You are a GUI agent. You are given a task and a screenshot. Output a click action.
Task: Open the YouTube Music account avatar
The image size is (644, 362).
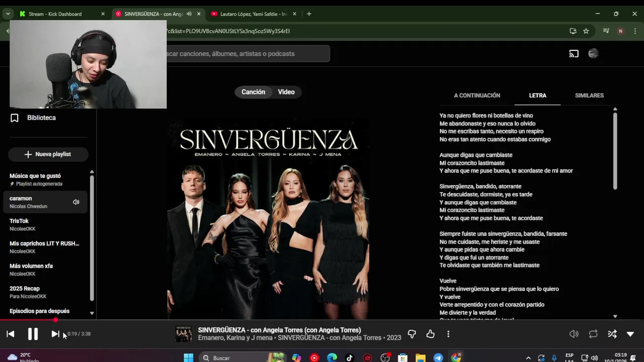[x=593, y=54]
